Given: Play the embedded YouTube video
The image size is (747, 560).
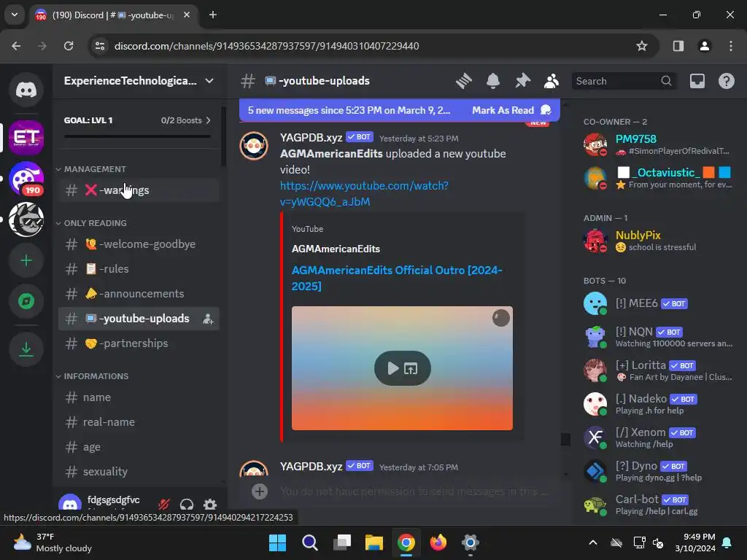Looking at the screenshot, I should point(392,368).
